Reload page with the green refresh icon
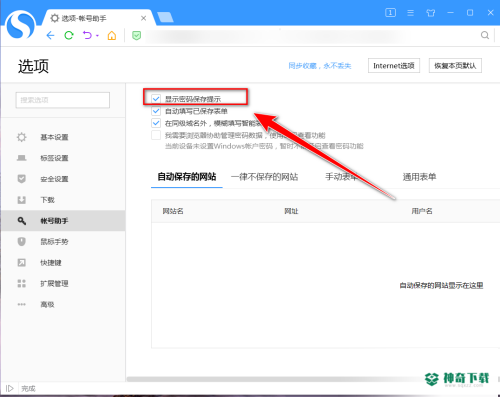This screenshot has height=397, width=500. (69, 35)
